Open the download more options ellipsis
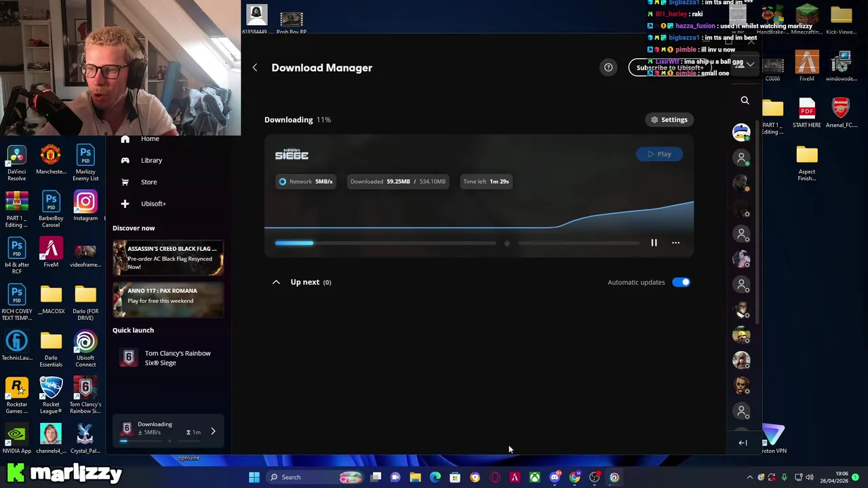 [675, 243]
